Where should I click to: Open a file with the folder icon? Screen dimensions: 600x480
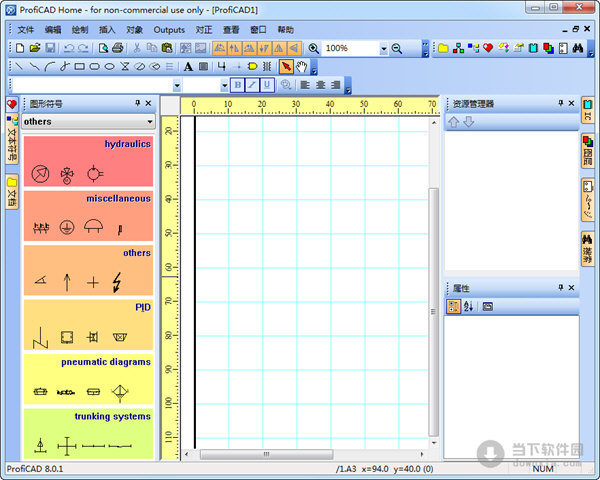point(35,48)
